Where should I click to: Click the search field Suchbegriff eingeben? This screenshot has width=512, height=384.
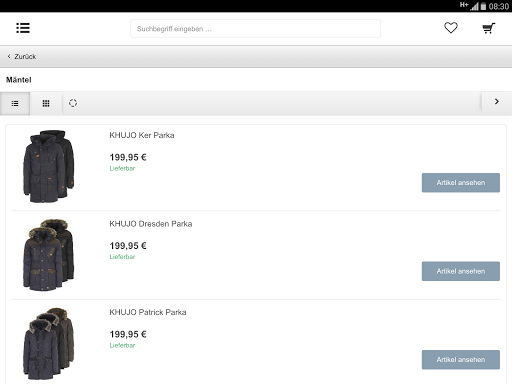click(x=255, y=29)
